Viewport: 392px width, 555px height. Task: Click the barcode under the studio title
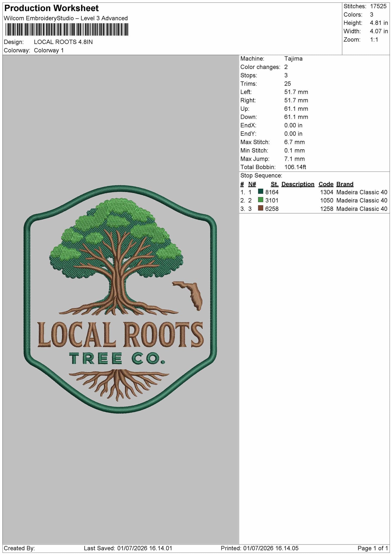(x=66, y=29)
